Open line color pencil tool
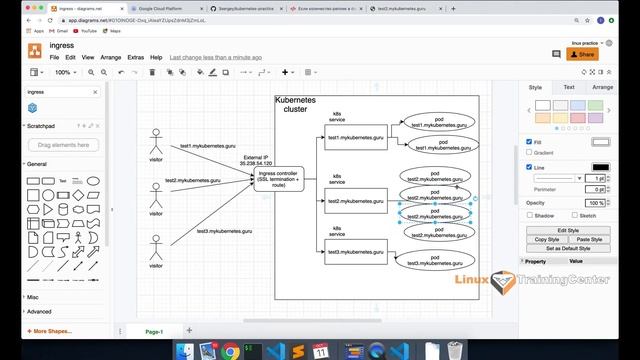640x360 pixels. click(213, 72)
